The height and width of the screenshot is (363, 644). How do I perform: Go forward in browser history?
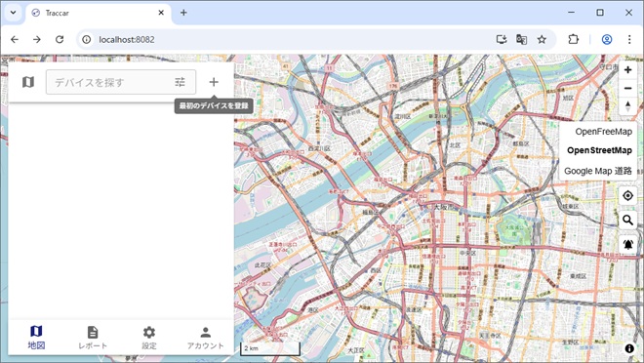[x=37, y=39]
